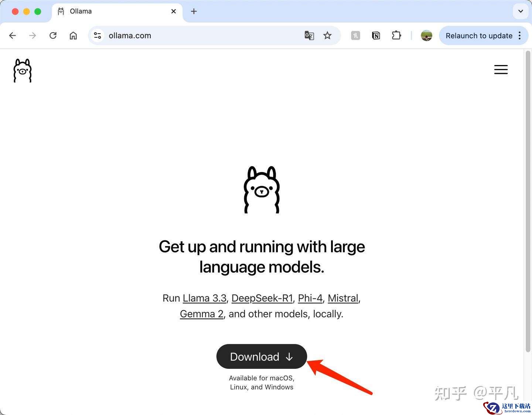Open site information icon in address bar

point(98,35)
